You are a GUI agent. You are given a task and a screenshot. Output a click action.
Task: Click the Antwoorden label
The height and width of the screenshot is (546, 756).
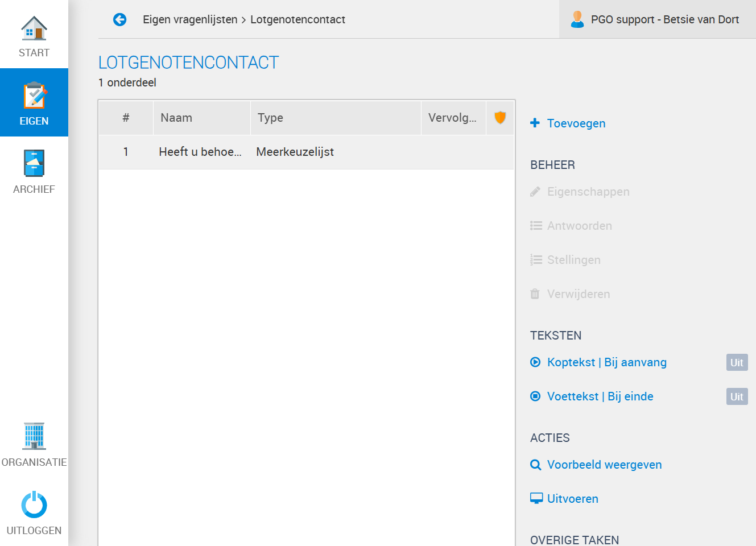point(580,226)
